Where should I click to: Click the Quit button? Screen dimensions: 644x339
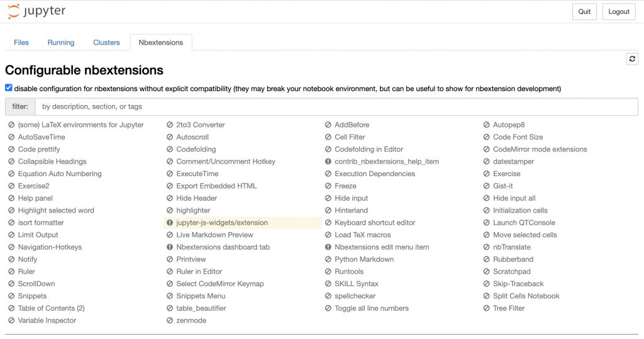pyautogui.click(x=584, y=11)
